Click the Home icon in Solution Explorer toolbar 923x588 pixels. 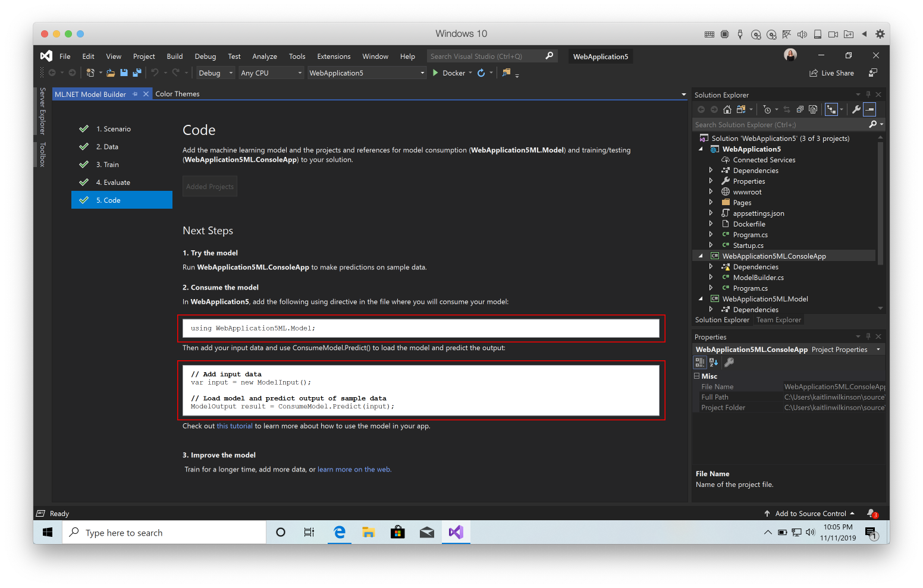727,109
